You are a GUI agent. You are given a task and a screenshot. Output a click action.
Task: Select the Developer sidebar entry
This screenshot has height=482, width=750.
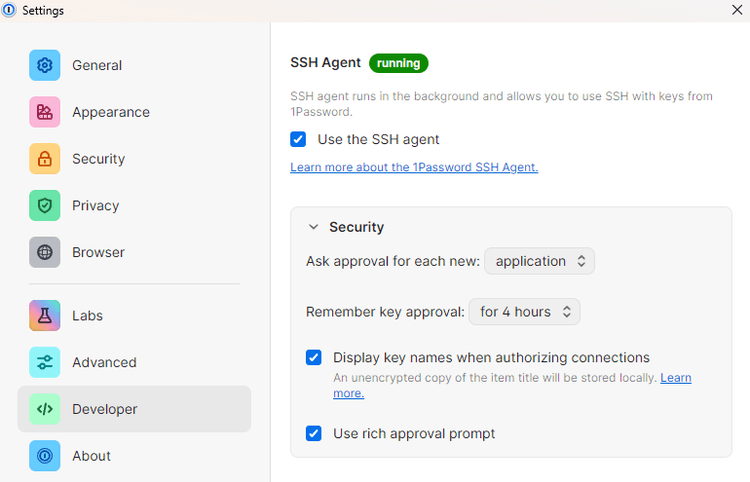(134, 409)
